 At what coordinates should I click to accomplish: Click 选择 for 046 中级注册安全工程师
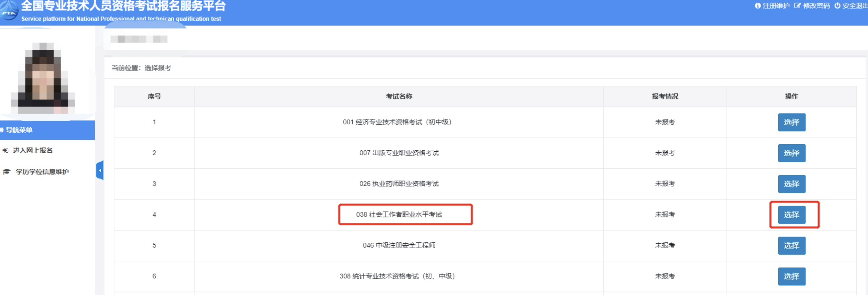[791, 245]
